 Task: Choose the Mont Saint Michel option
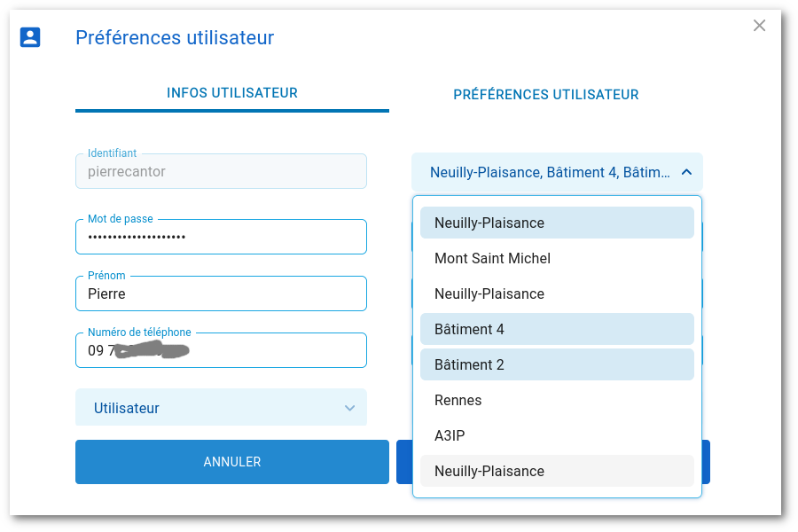[557, 258]
